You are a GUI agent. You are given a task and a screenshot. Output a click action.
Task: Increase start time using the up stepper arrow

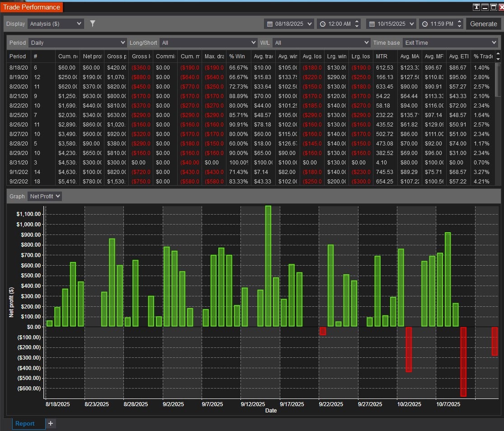coord(357,21)
